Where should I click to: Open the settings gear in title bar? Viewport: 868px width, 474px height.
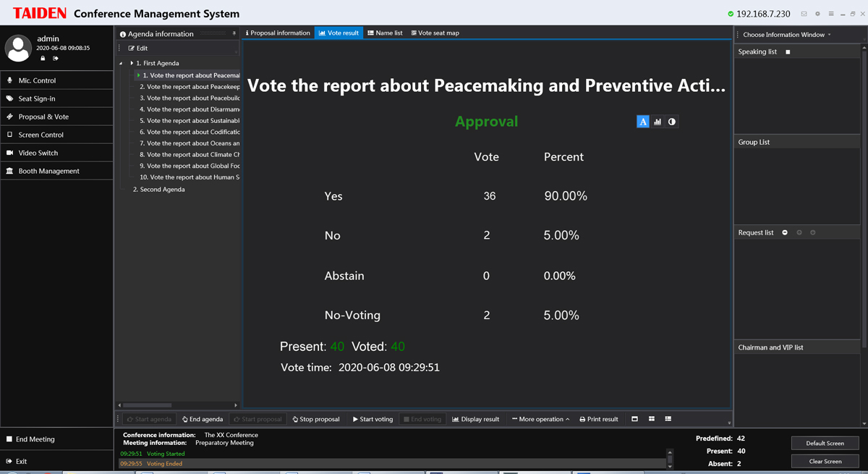pyautogui.click(x=817, y=14)
